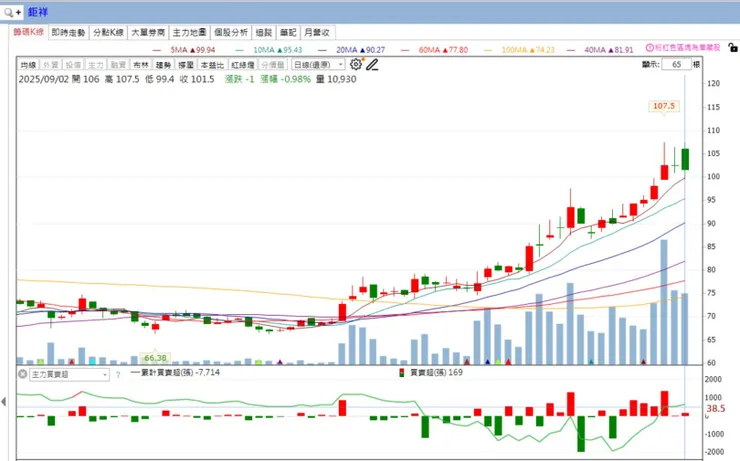Toggle the 趨勢 overlay button
This screenshot has height=461, width=740.
[x=163, y=65]
